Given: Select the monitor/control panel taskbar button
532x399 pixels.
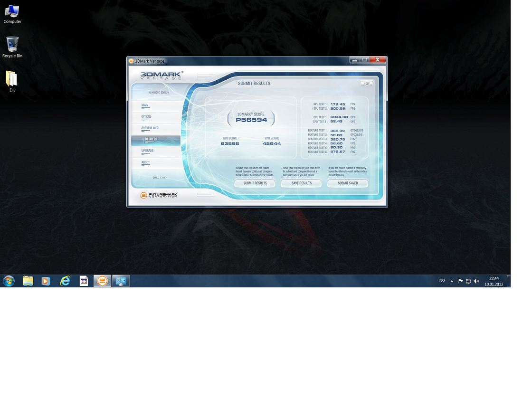Looking at the screenshot, I should 121,281.
